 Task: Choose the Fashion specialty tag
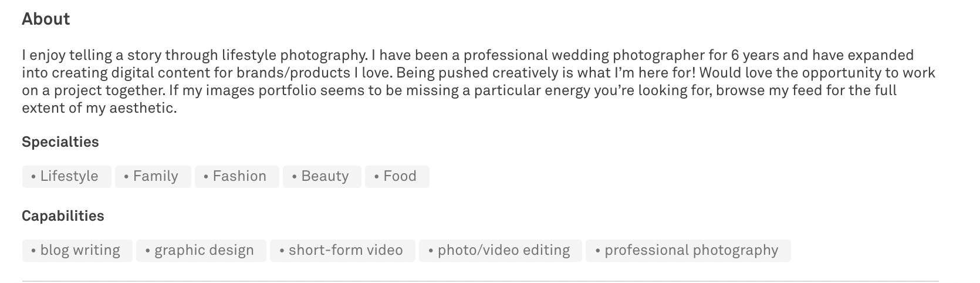(237, 176)
